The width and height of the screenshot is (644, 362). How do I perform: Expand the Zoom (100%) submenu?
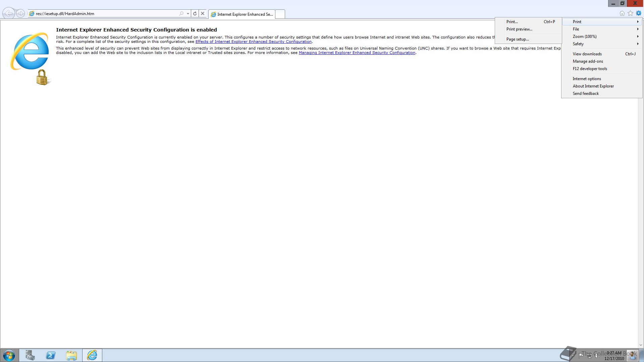602,37
